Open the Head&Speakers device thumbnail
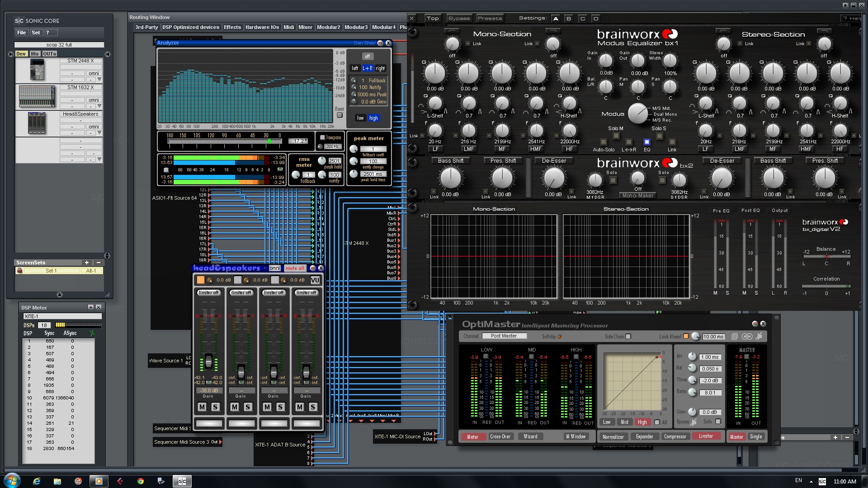 pyautogui.click(x=37, y=123)
